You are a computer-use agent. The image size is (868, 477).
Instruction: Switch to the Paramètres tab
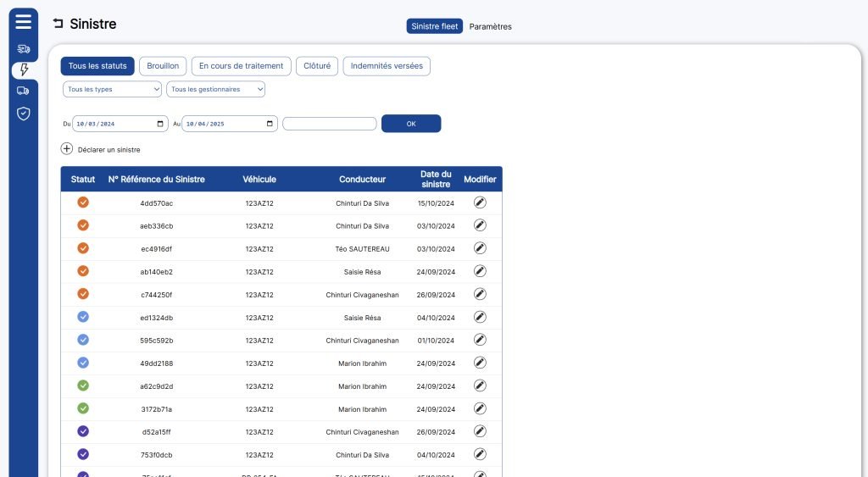click(491, 26)
